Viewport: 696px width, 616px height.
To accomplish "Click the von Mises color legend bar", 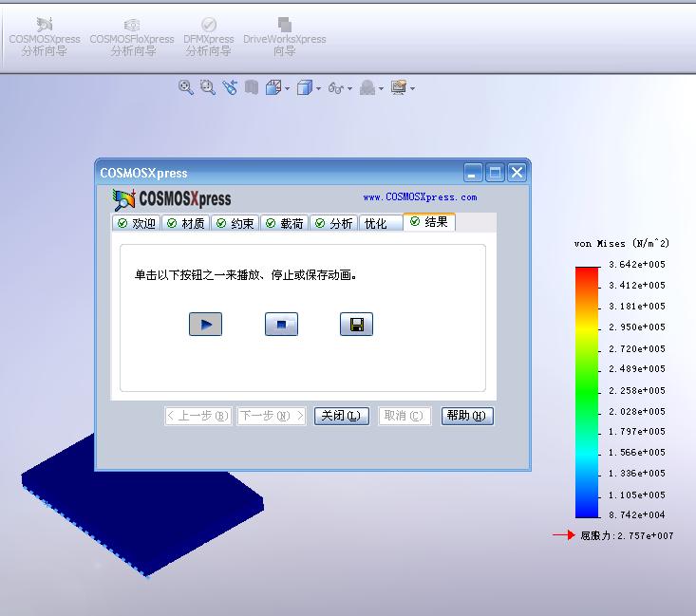I will pyautogui.click(x=587, y=392).
